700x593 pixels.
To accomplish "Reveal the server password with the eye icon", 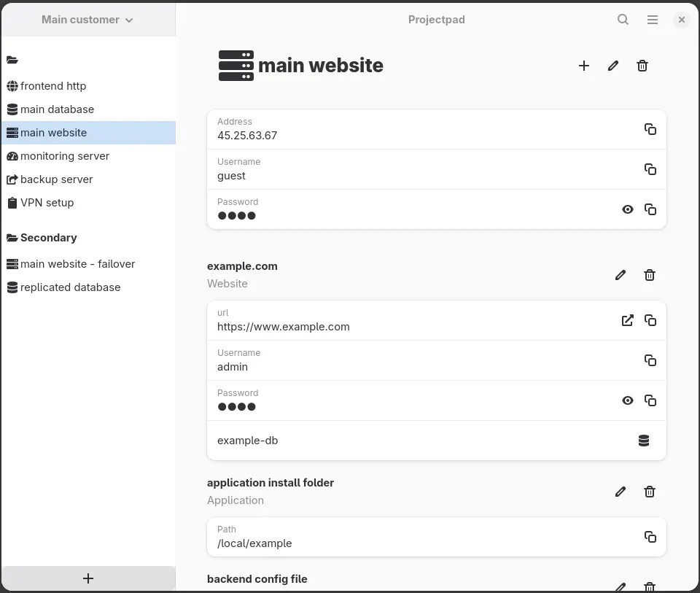I will pyautogui.click(x=627, y=209).
